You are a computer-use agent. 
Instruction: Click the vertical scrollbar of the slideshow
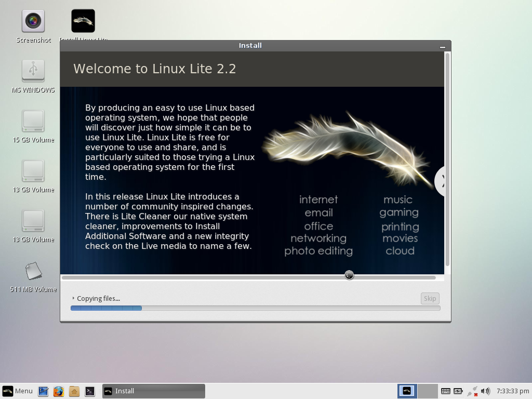click(x=447, y=159)
